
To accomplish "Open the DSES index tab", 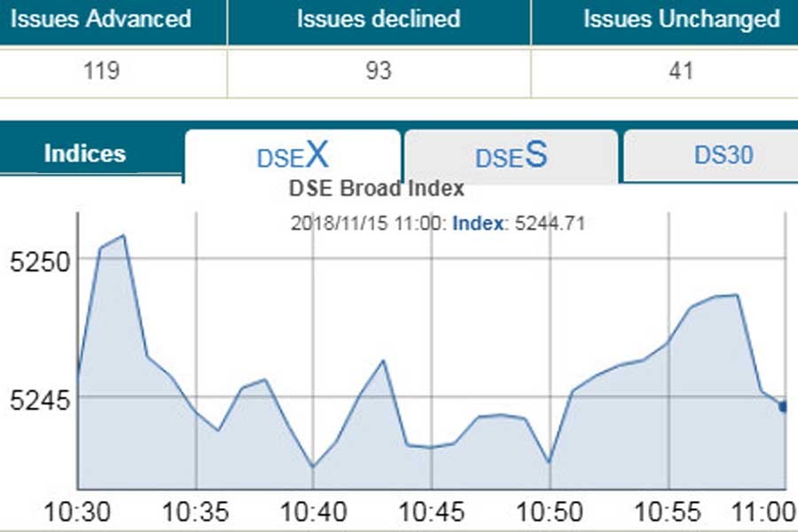I will pos(511,157).
